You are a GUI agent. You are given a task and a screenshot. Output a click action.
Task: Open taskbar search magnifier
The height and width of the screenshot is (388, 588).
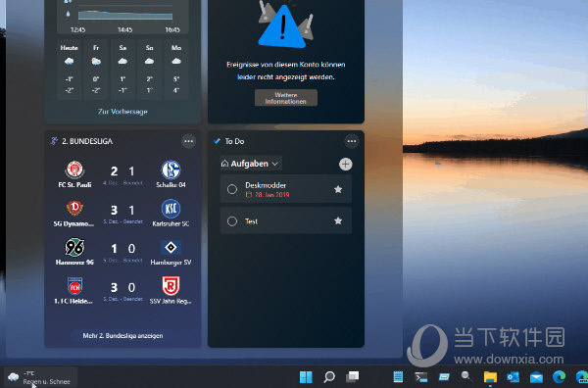click(329, 377)
